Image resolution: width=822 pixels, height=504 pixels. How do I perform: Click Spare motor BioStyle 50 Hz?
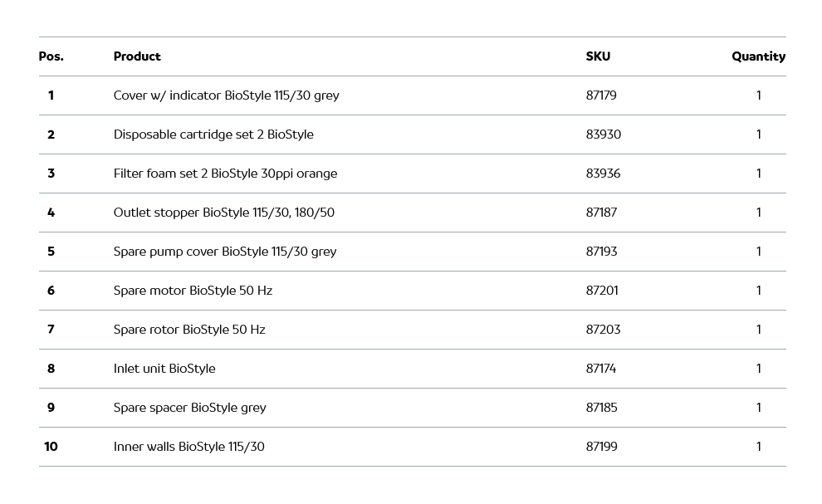[193, 291]
